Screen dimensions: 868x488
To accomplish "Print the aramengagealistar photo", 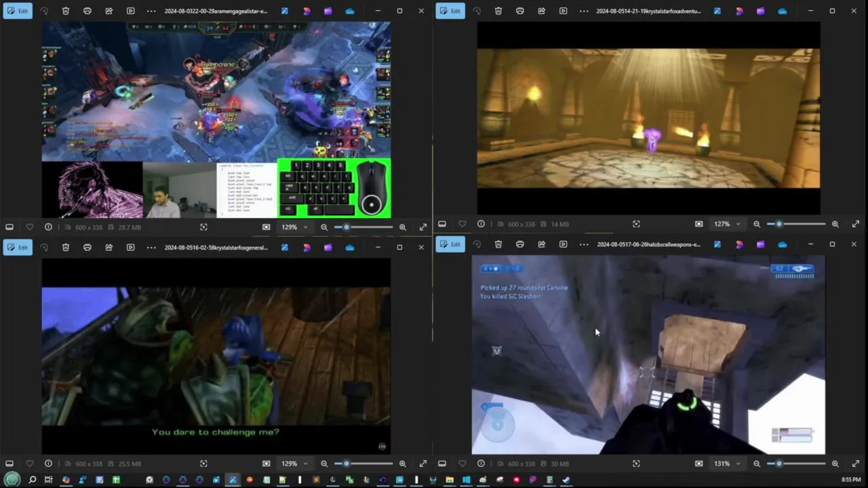I will click(87, 11).
